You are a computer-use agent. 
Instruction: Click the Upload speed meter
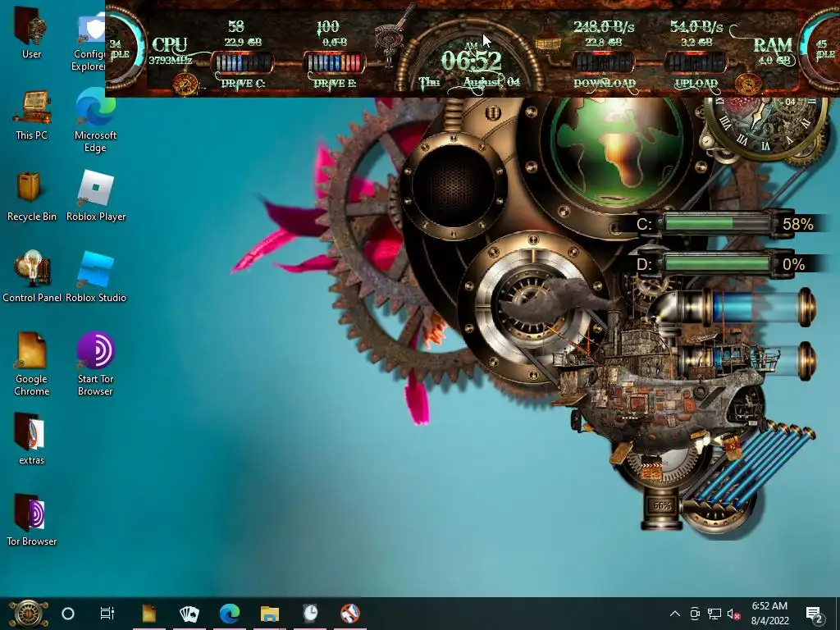pyautogui.click(x=696, y=63)
